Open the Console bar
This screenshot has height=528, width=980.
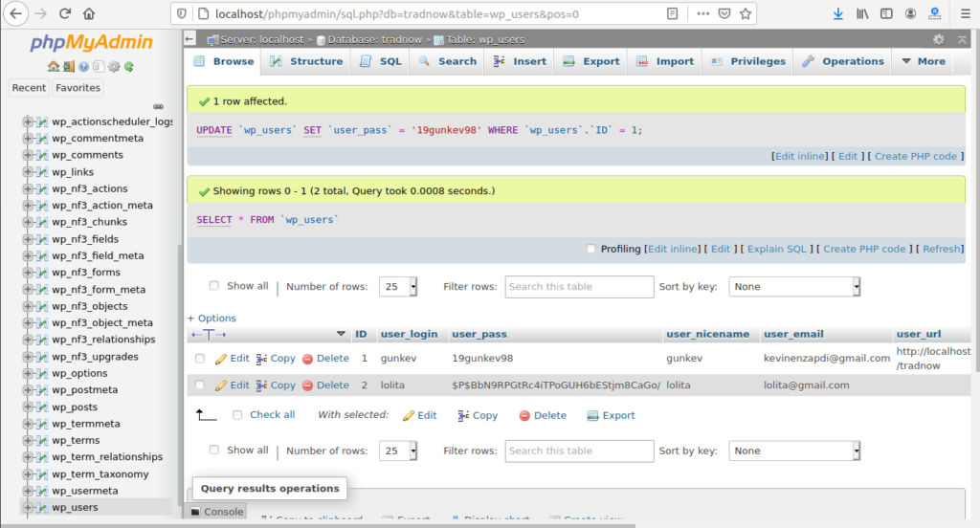(217, 512)
